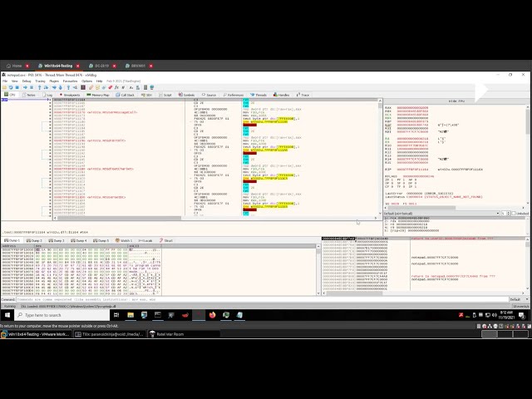Switch to the Tilix terminal host window
Screen dimensions: 532x399
pos(110,334)
